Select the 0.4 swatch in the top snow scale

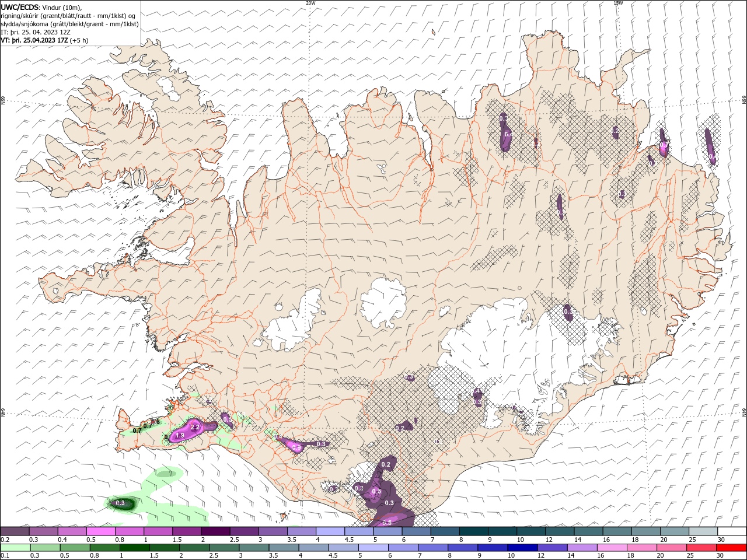click(72, 531)
